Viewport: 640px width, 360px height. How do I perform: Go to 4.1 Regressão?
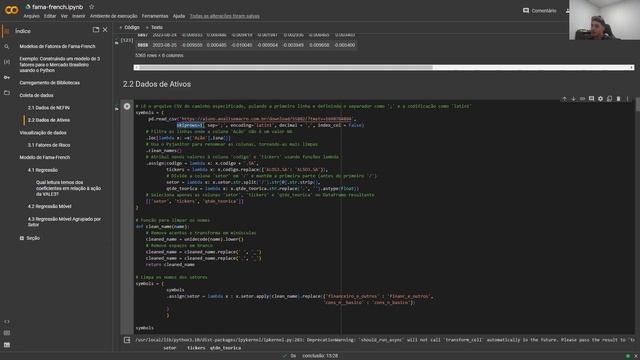[x=43, y=170]
